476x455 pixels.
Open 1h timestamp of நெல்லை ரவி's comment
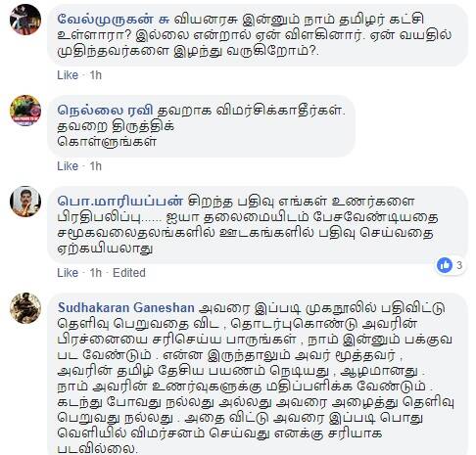tap(96, 166)
